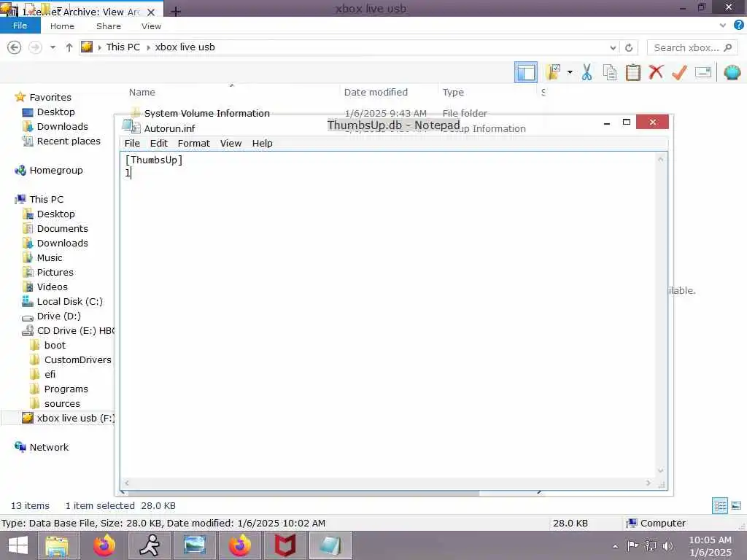
Task: Open Notepad's Format menu
Action: 193,144
